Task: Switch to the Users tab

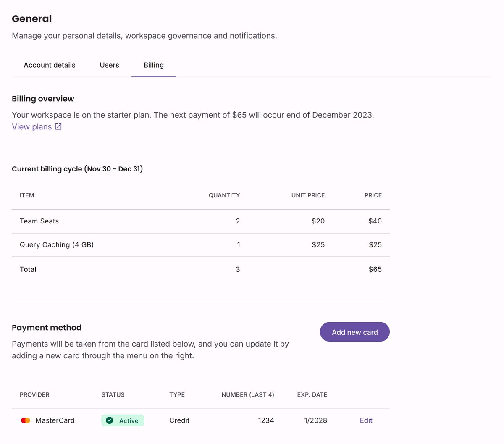Action: (109, 65)
